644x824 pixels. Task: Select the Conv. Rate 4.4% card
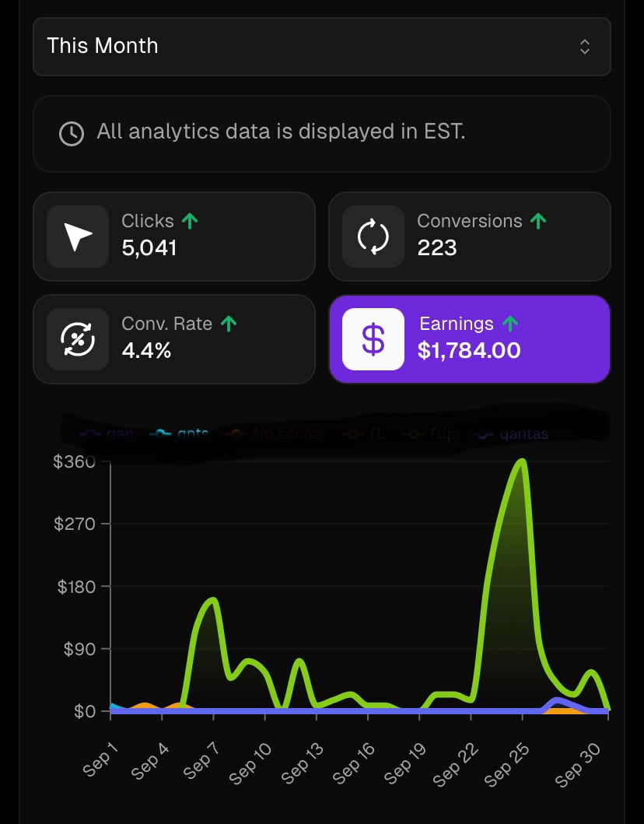pos(174,339)
